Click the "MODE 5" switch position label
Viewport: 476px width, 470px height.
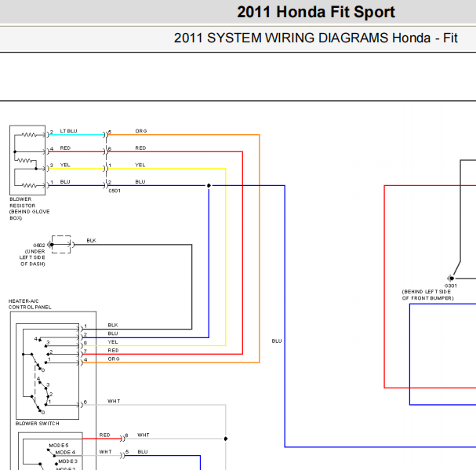tap(59, 446)
